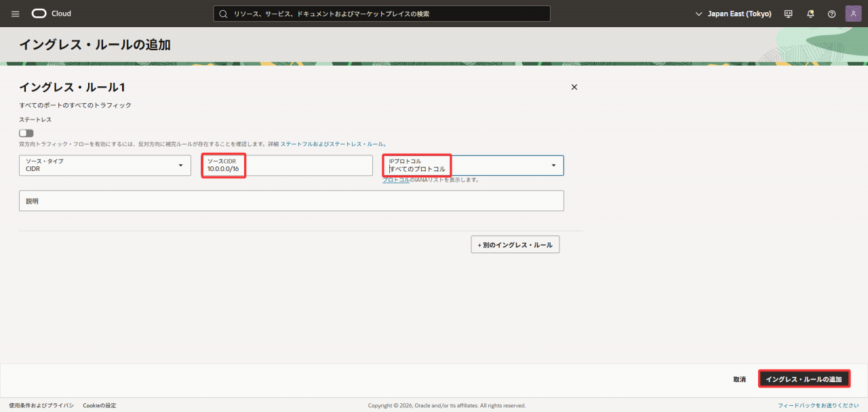Open the hamburger navigation menu

pos(16,14)
